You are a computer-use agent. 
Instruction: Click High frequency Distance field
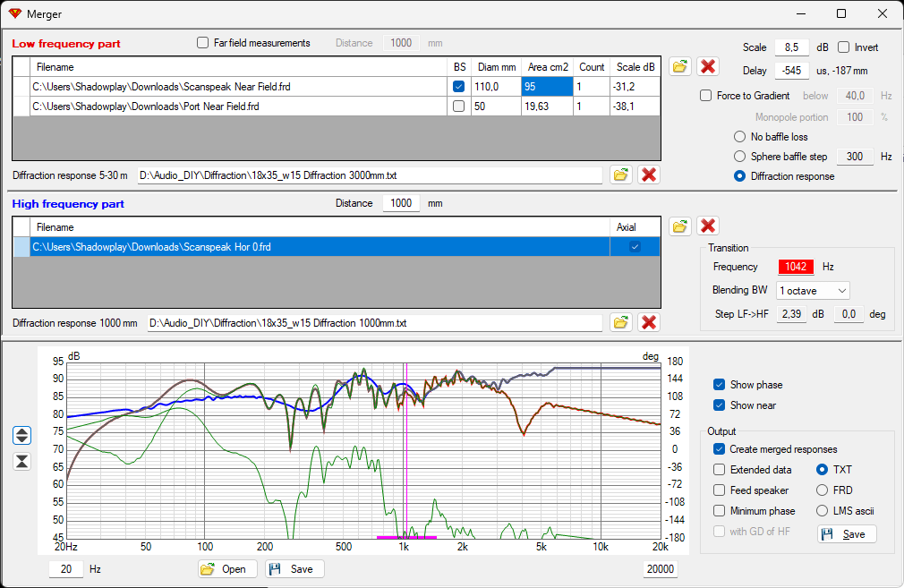coord(401,203)
